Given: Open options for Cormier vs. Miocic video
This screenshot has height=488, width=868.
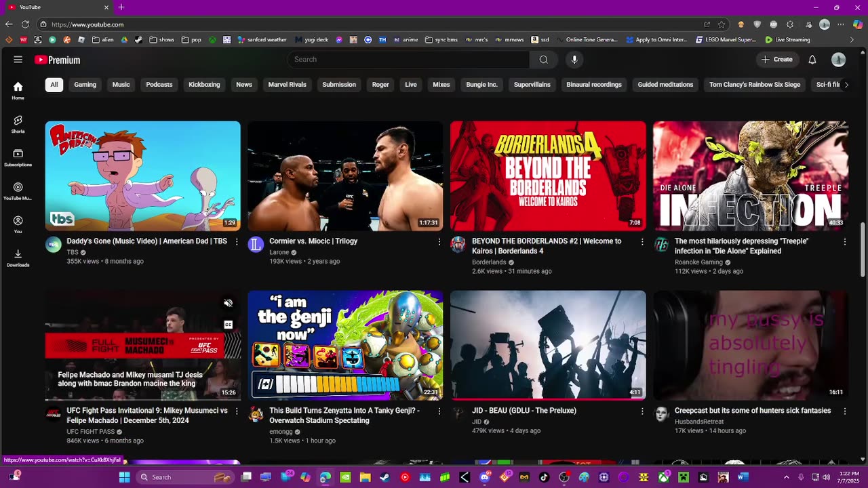Looking at the screenshot, I should tap(439, 242).
